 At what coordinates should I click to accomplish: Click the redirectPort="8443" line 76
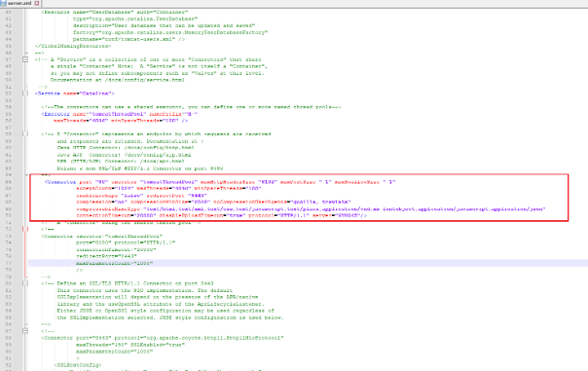106,256
